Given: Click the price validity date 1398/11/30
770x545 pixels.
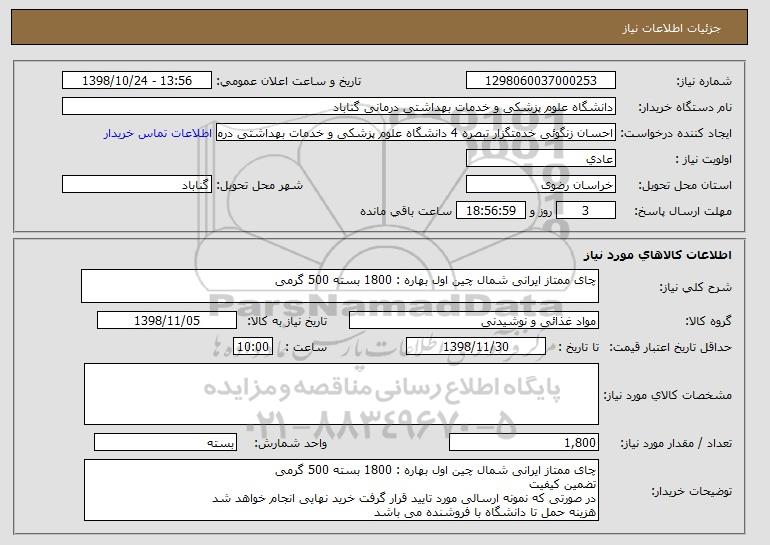Looking at the screenshot, I should coord(476,347).
